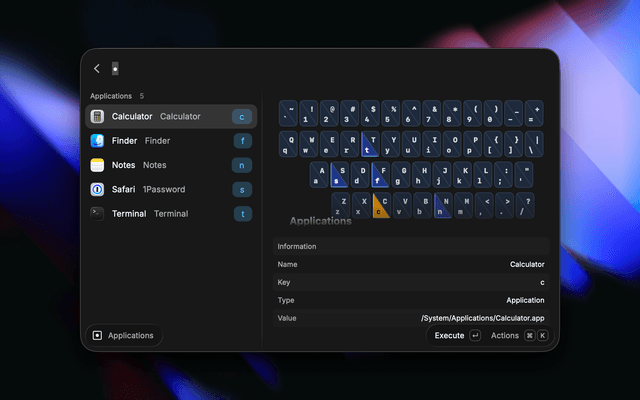640x400 pixels.
Task: Select the Safari list row
Action: [x=171, y=189]
